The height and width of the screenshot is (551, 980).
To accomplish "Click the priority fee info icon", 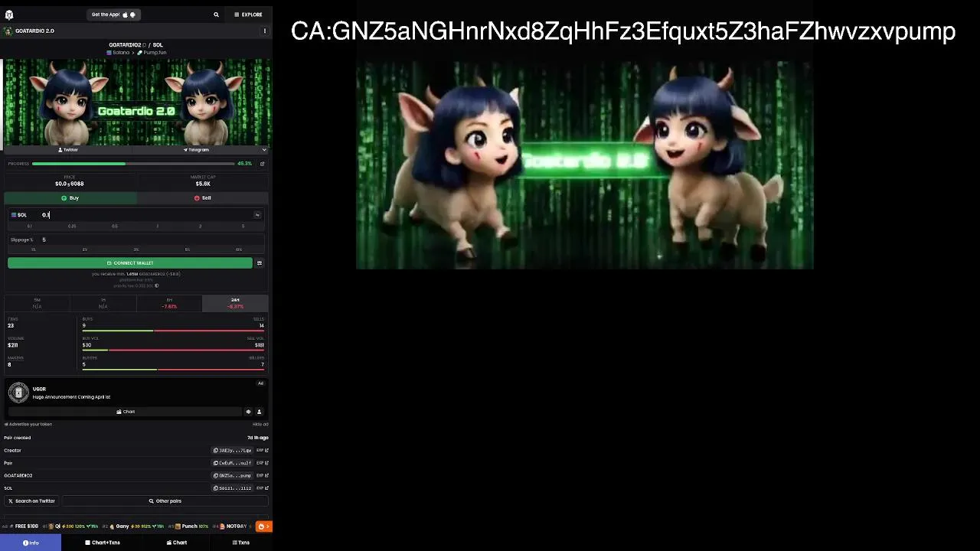I will tap(157, 286).
